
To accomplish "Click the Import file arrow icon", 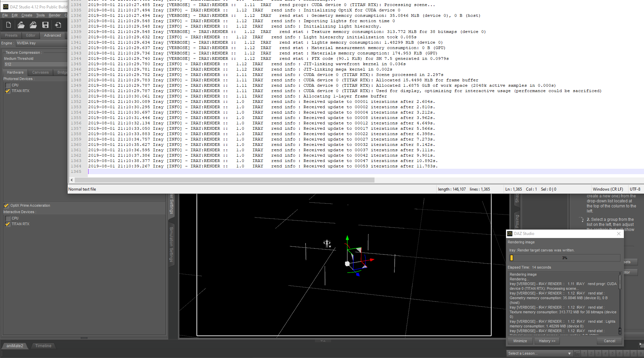I will click(58, 25).
